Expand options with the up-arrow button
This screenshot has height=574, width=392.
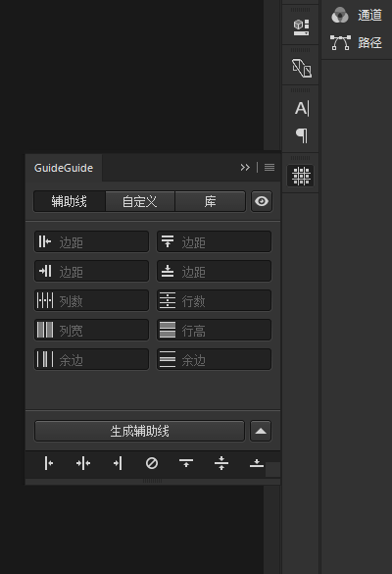[261, 431]
